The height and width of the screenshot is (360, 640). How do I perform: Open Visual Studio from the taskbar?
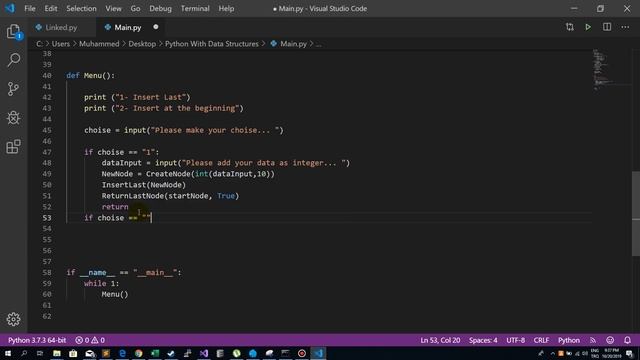(x=204, y=353)
